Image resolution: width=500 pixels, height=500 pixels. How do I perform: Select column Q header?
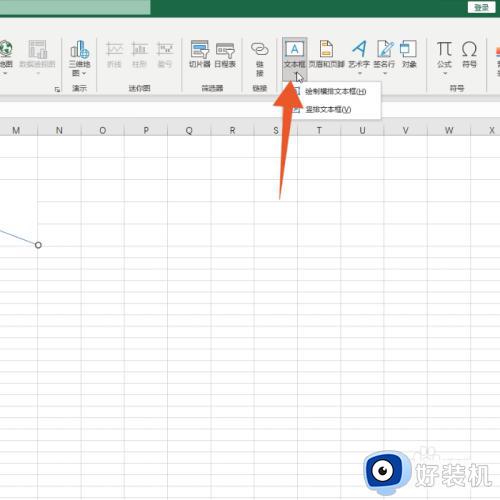189,130
